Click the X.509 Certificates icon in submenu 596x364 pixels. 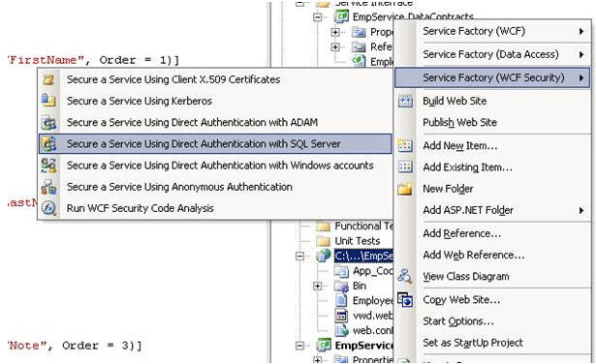tap(48, 79)
